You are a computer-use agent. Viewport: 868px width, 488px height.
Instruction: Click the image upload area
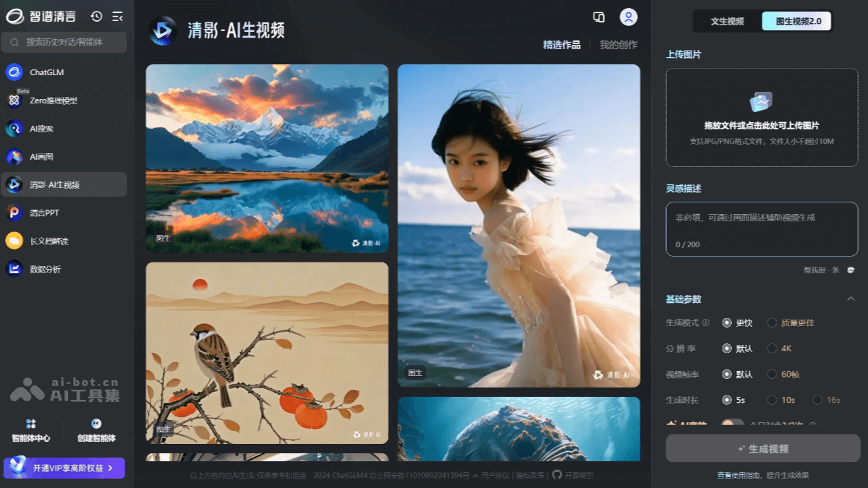pyautogui.click(x=761, y=117)
